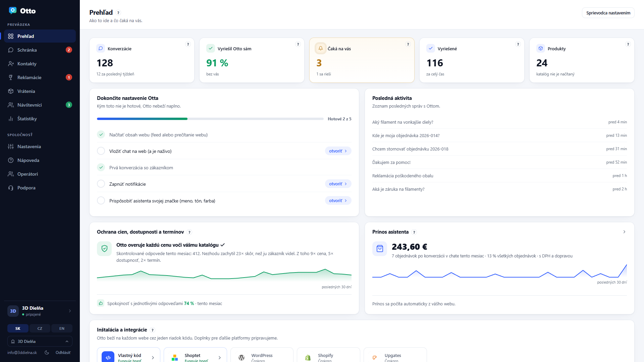Toggle checkmark for Prvá konverzácia so zákazníkom

point(101,167)
